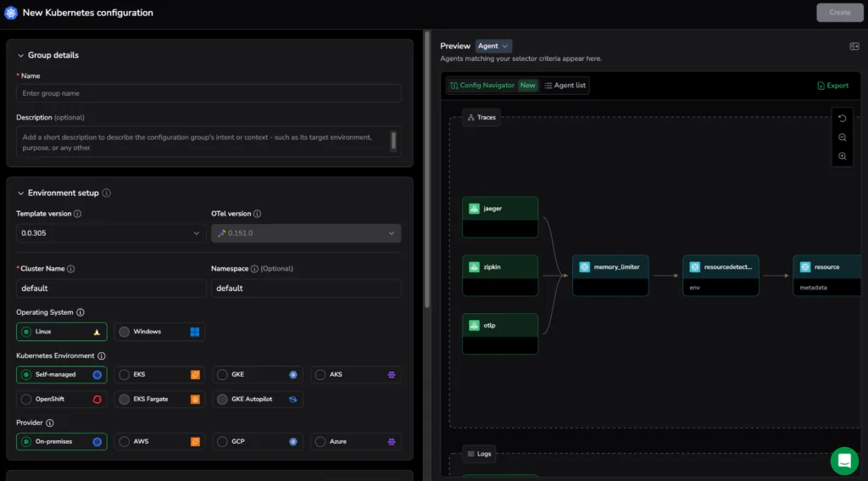Zoom out in the Config Navigator

pos(842,137)
